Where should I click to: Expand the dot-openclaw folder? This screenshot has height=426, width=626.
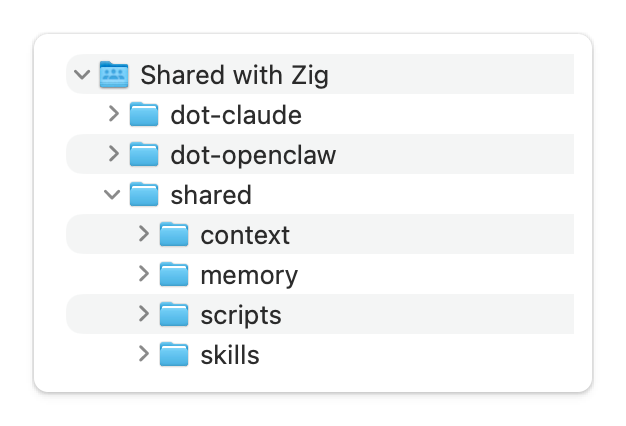[x=113, y=155]
